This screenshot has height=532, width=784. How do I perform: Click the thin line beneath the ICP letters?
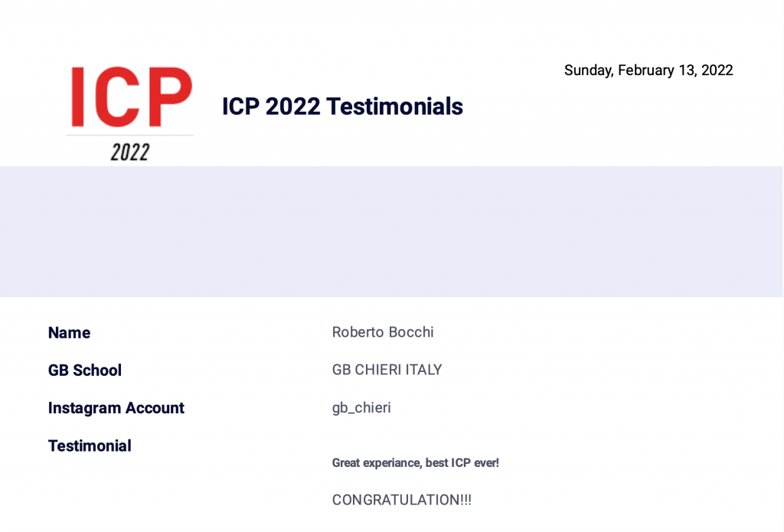coord(130,135)
